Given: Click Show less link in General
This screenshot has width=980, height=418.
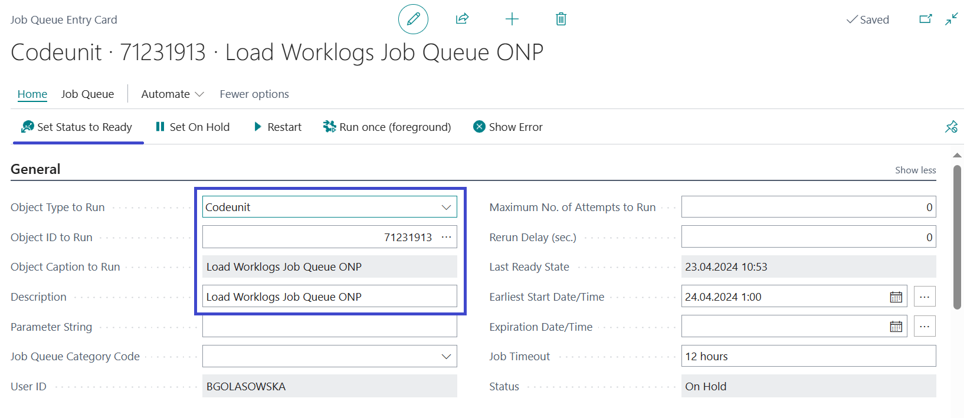Looking at the screenshot, I should click(x=915, y=170).
